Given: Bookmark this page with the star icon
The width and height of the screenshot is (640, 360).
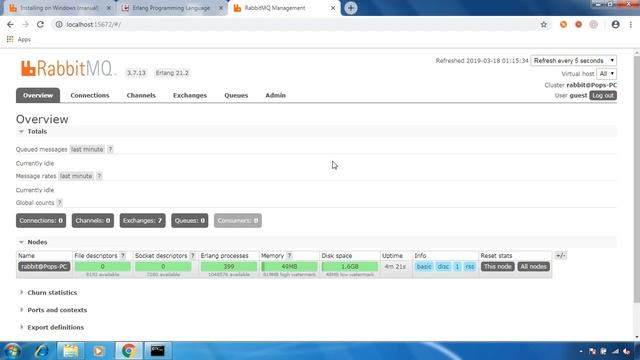Looking at the screenshot, I should pos(544,24).
